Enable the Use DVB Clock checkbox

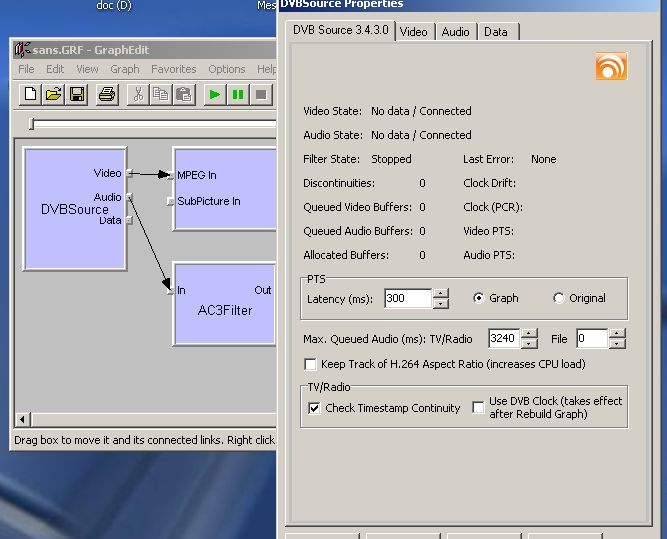[478, 408]
